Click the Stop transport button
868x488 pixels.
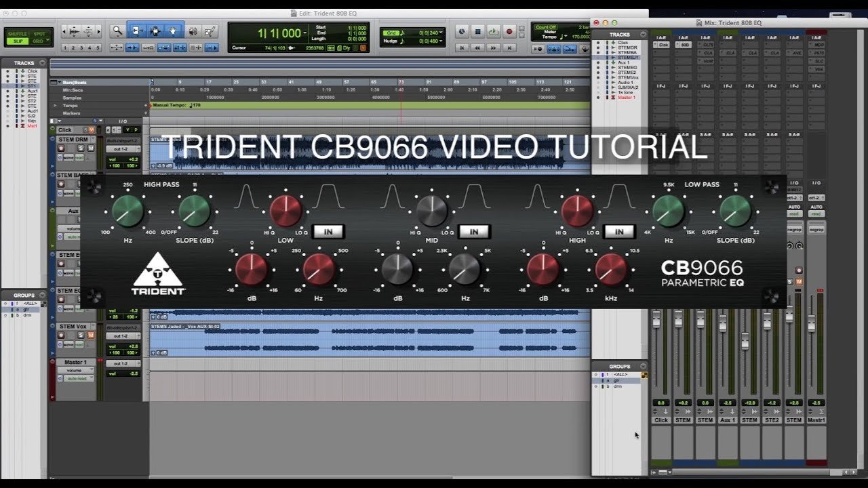(477, 31)
